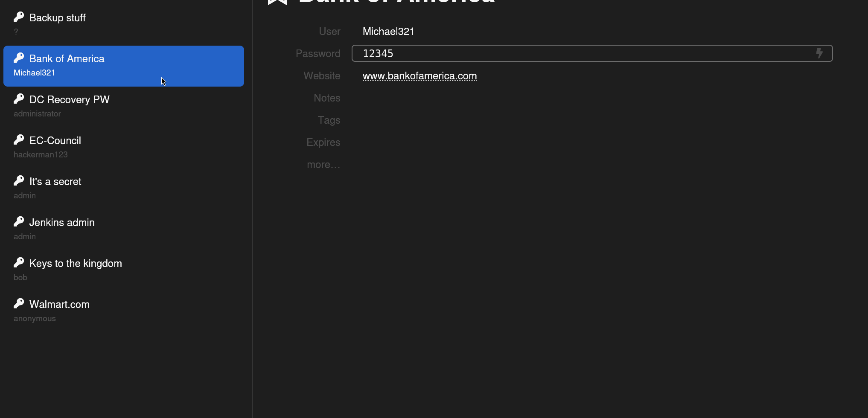Click the hackerman123 username under EC-Council
This screenshot has width=868, height=418.
41,155
